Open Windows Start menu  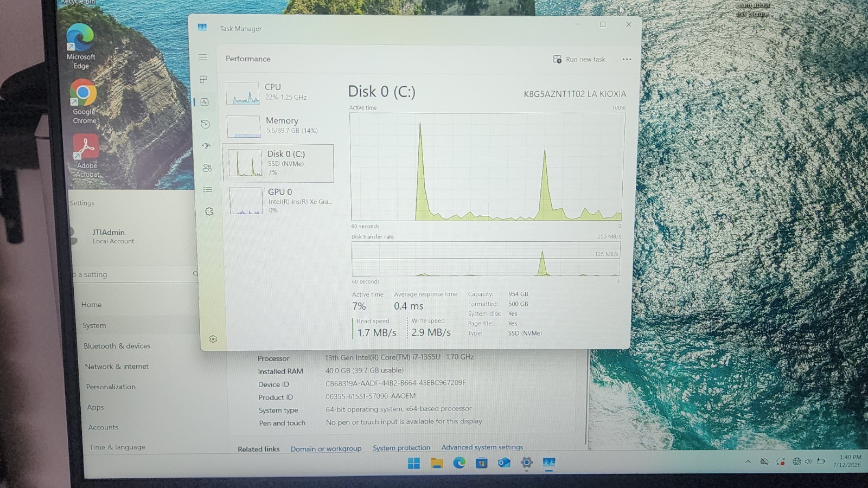(x=414, y=463)
